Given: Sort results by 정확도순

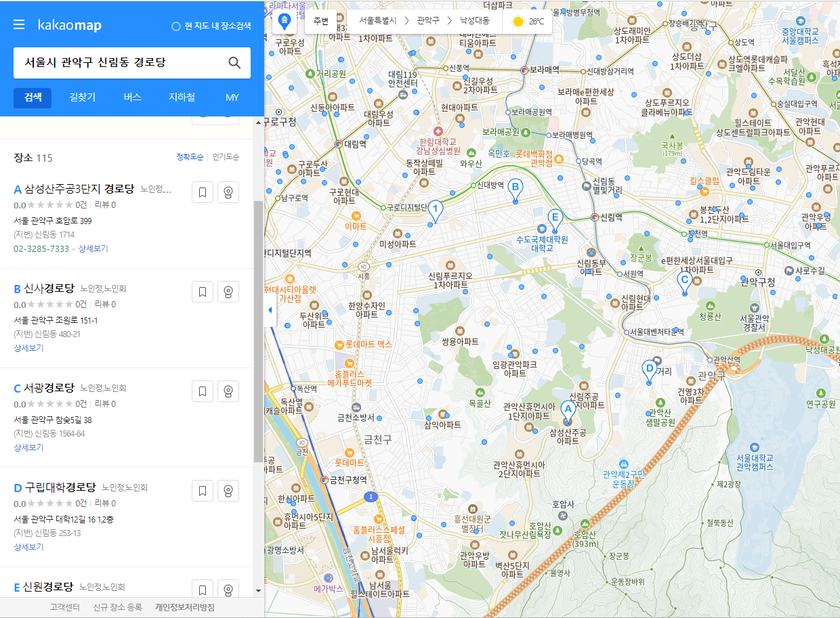Looking at the screenshot, I should 190,157.
